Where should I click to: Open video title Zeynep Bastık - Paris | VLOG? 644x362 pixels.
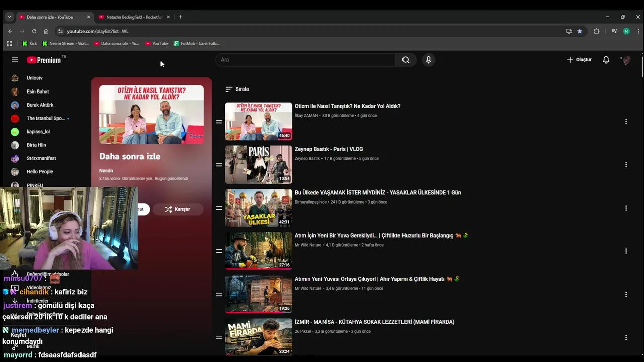click(x=329, y=149)
